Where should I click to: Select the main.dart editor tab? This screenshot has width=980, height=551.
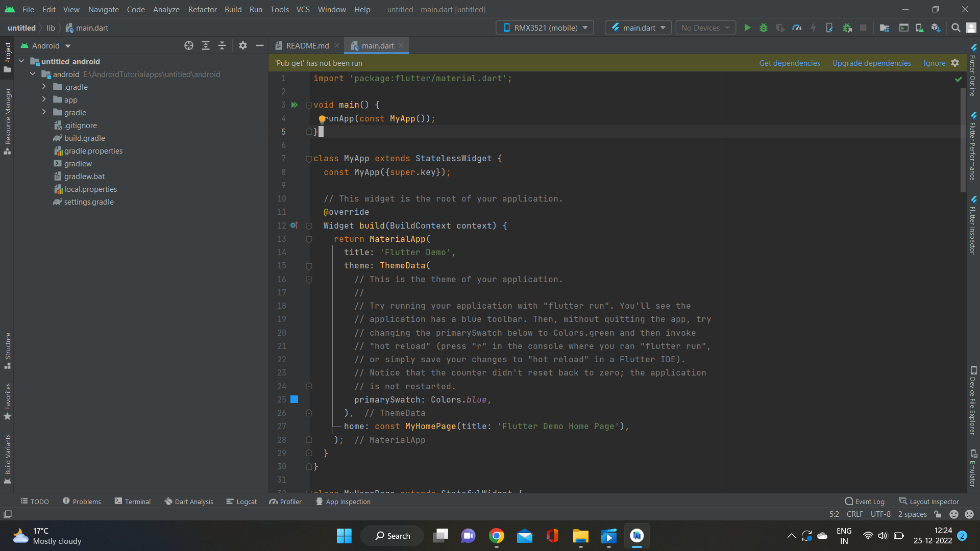378,46
